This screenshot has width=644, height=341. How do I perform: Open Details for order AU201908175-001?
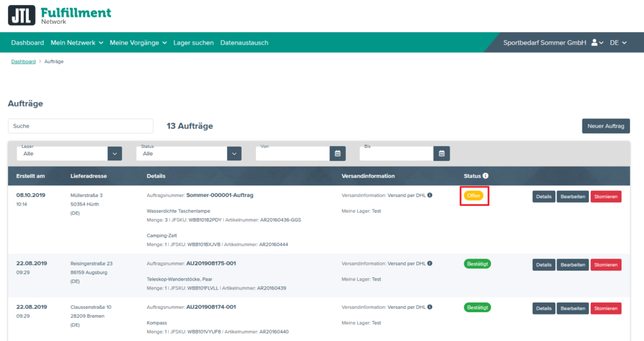[544, 265]
